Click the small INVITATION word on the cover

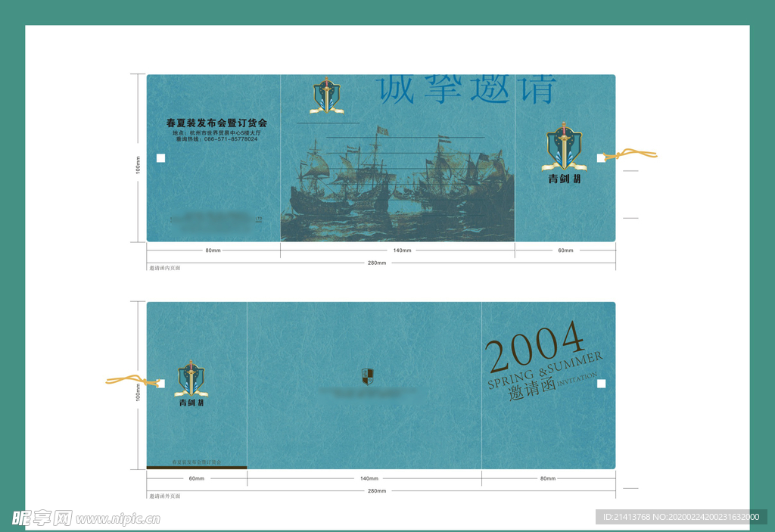(577, 379)
